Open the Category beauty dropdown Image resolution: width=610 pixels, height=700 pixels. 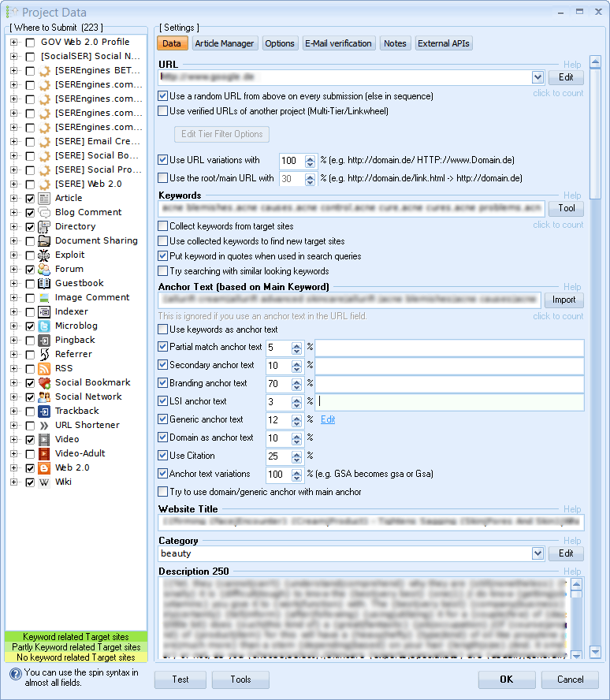coord(537,553)
